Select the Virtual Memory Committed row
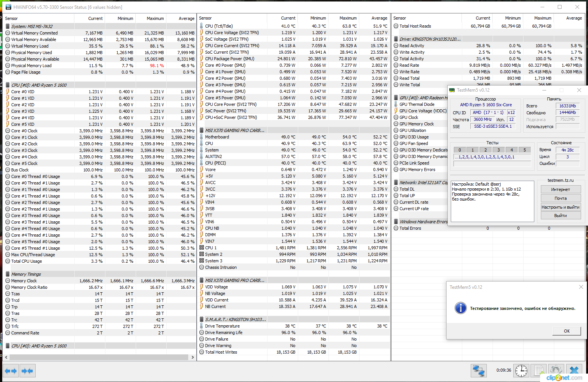Screen dimensions: 588x382 coord(100,33)
